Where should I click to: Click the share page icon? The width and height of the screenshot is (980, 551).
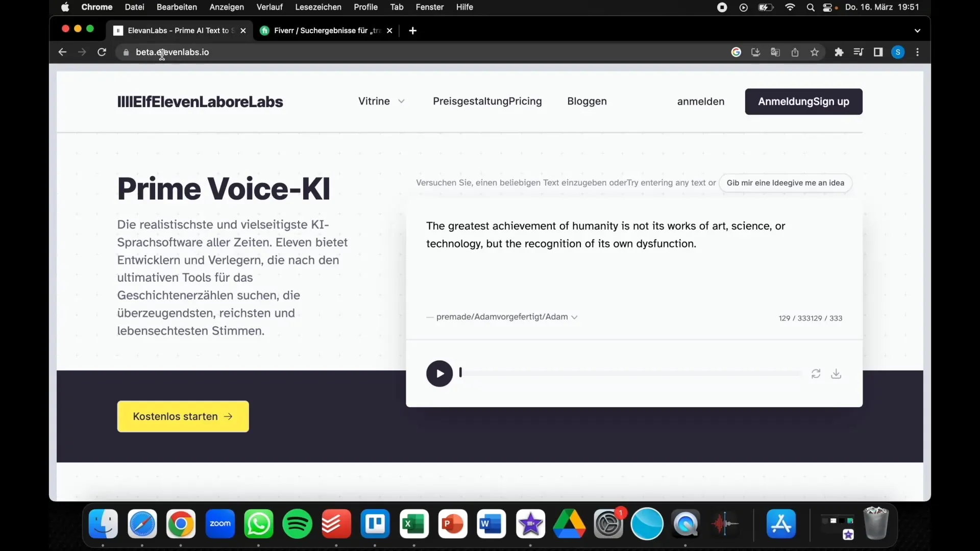(795, 52)
